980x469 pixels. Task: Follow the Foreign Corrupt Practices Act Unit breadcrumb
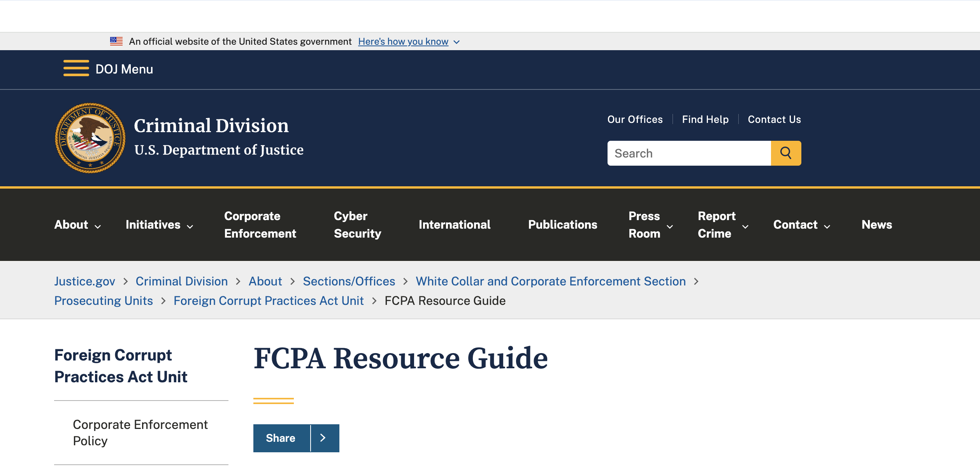[269, 301]
